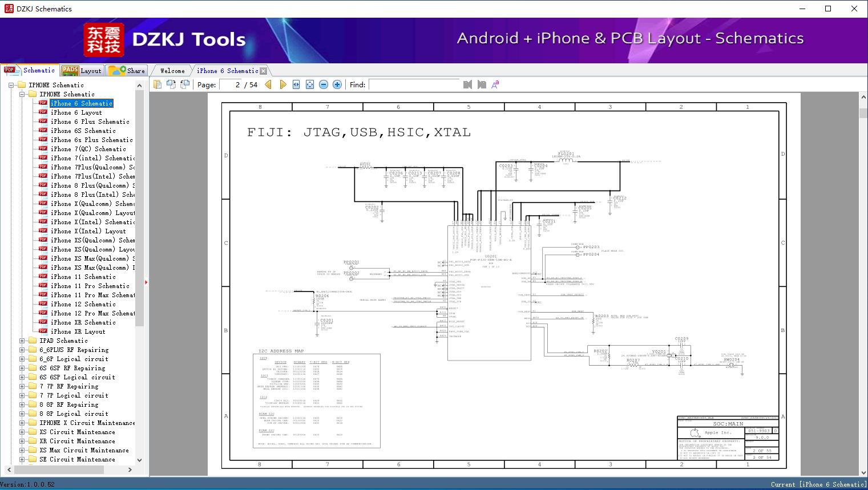
Task: Click the fit width icon
Action: pyautogui.click(x=296, y=84)
